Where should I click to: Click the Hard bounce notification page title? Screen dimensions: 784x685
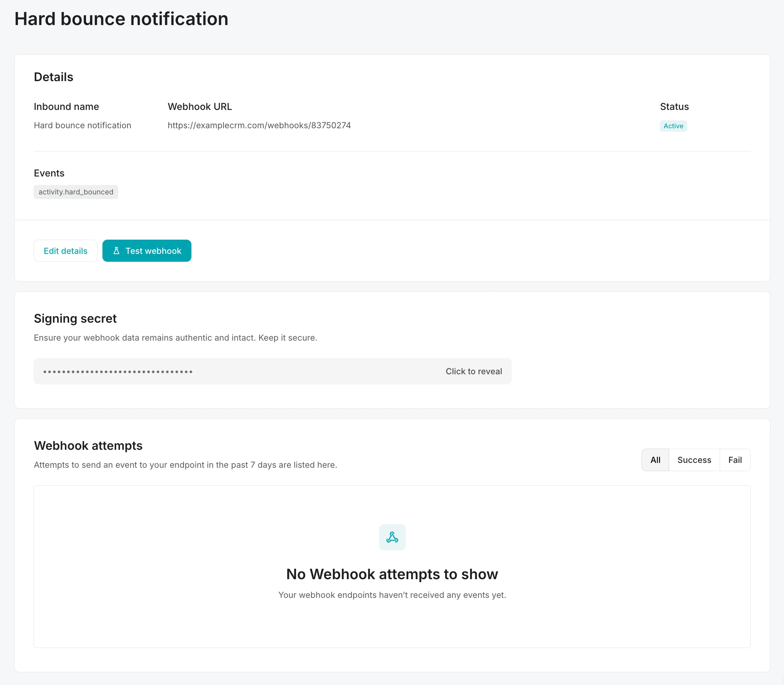[121, 19]
